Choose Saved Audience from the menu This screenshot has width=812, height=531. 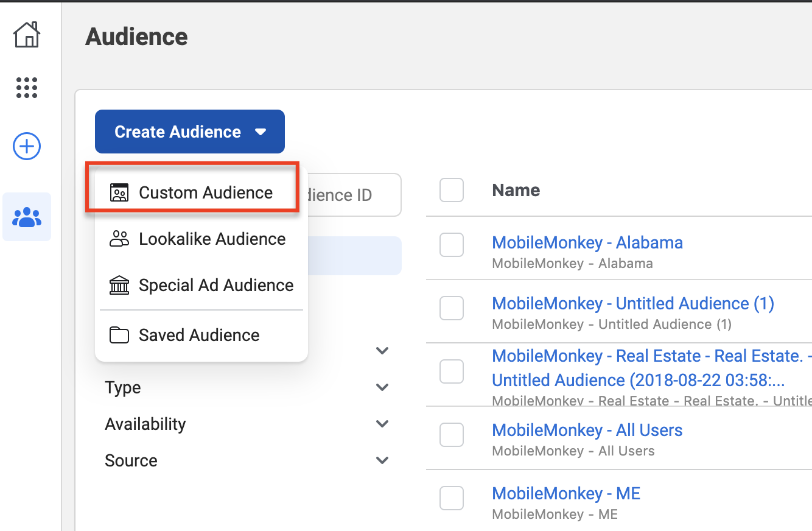pos(201,335)
